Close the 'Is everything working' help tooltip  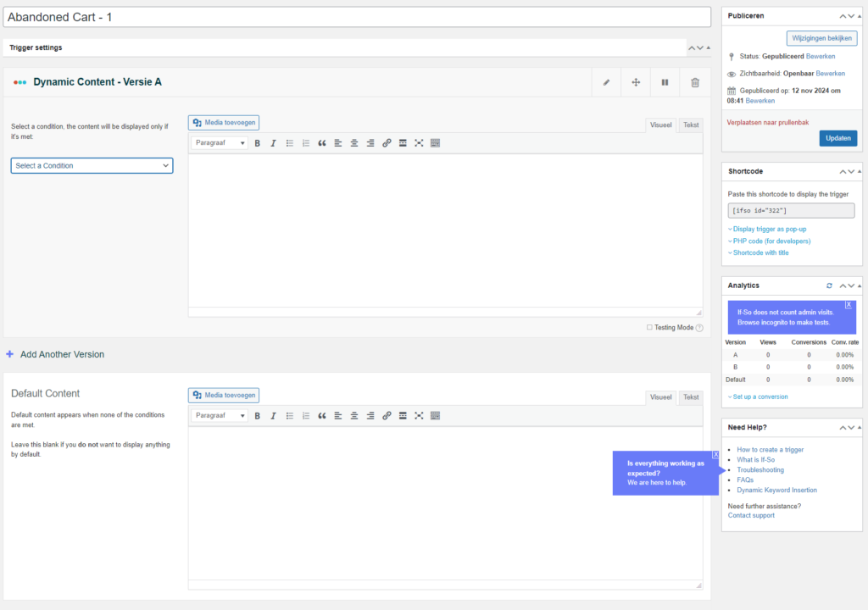[715, 454]
